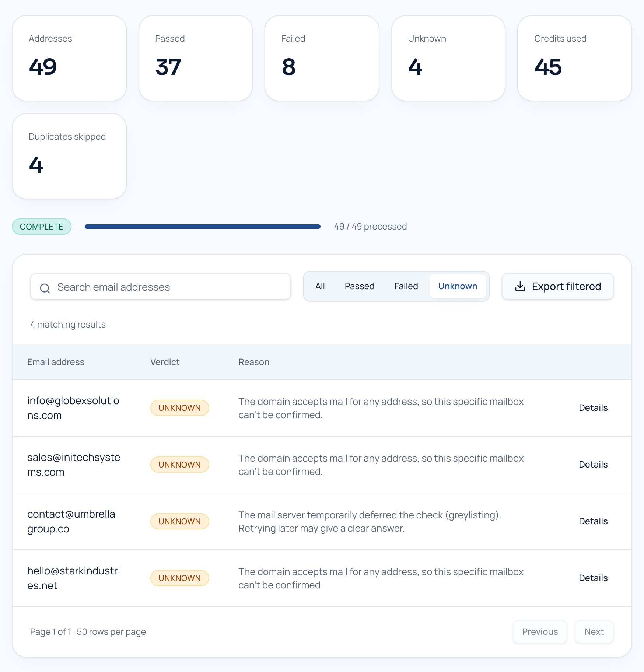Click the Verdict column header
Screen dimensions: 644x672
pos(165,362)
